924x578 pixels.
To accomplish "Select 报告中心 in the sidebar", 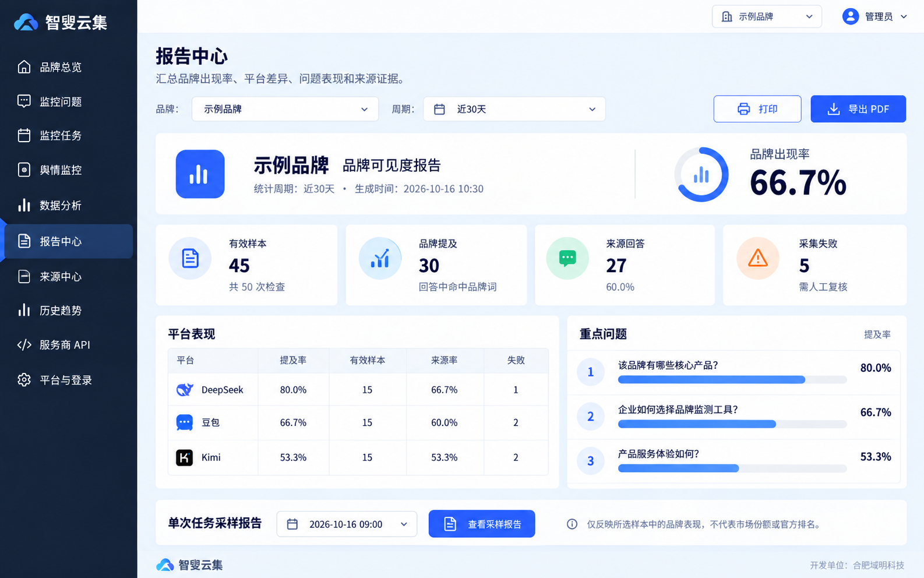I will tap(69, 241).
